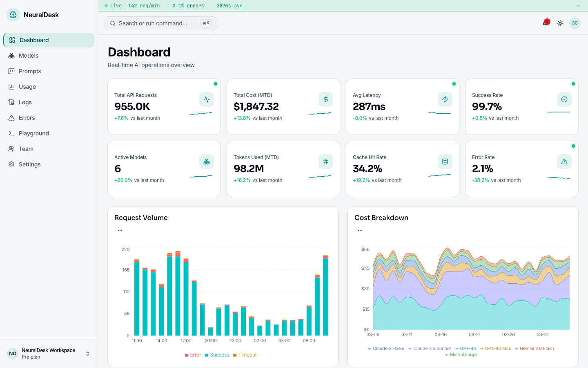Click the search command input field
Viewport: 588px width, 368px height.
click(160, 23)
